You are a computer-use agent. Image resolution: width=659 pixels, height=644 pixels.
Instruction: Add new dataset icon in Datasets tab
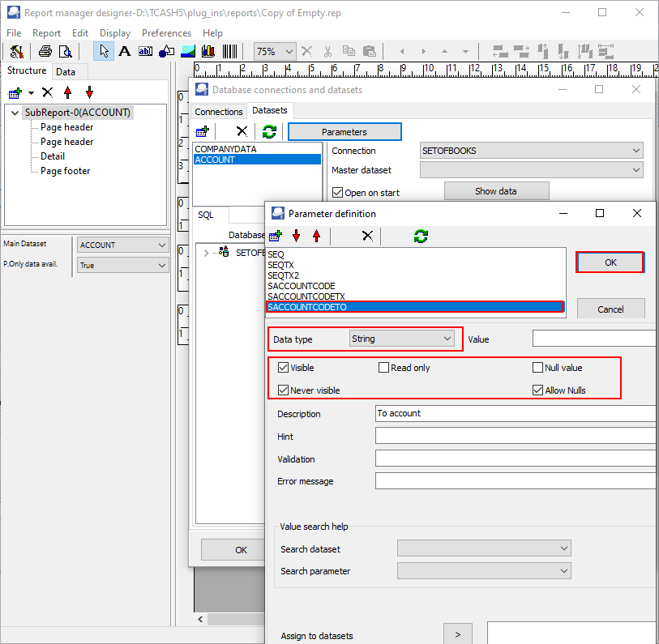click(202, 131)
